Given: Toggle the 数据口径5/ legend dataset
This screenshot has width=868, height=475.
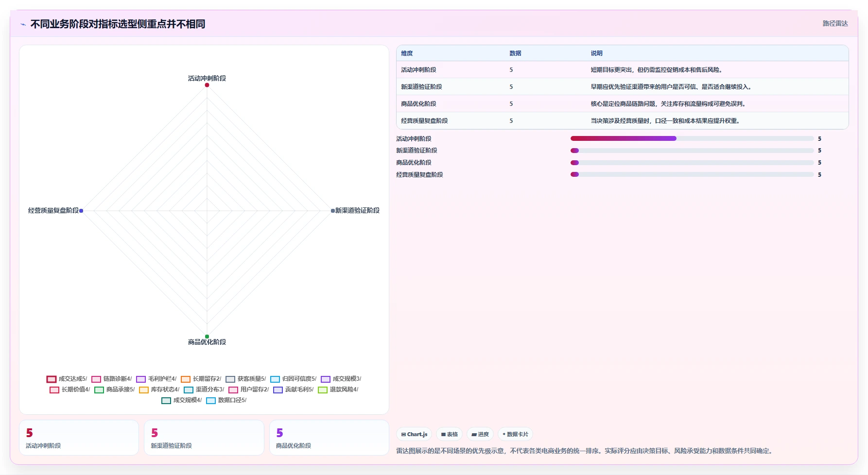Looking at the screenshot, I should (226, 400).
